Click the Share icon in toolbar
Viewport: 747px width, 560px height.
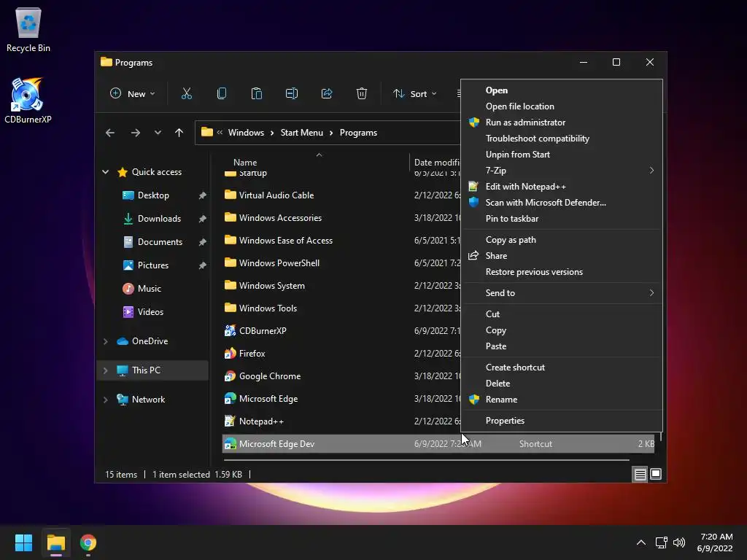pos(327,93)
